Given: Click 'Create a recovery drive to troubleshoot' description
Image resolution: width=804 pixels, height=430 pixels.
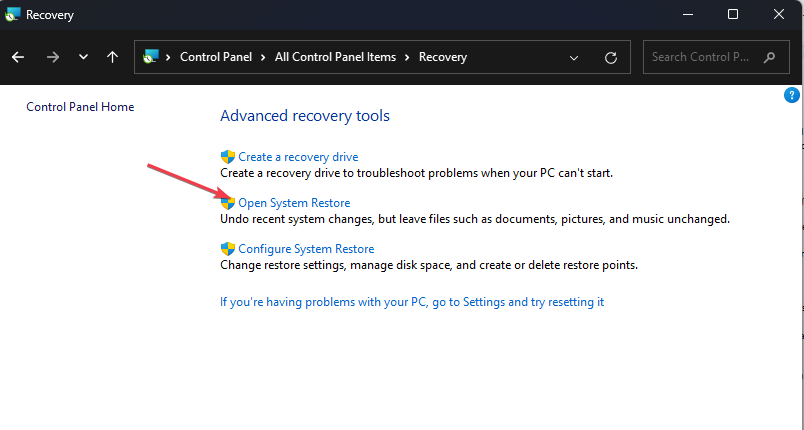Looking at the screenshot, I should 416,173.
